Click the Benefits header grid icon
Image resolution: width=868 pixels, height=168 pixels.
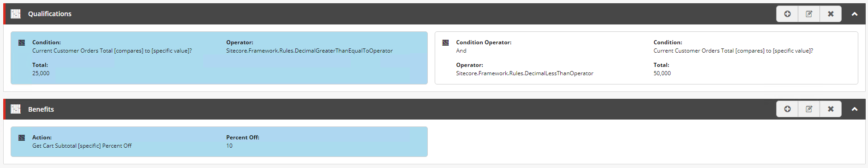pyautogui.click(x=16, y=109)
